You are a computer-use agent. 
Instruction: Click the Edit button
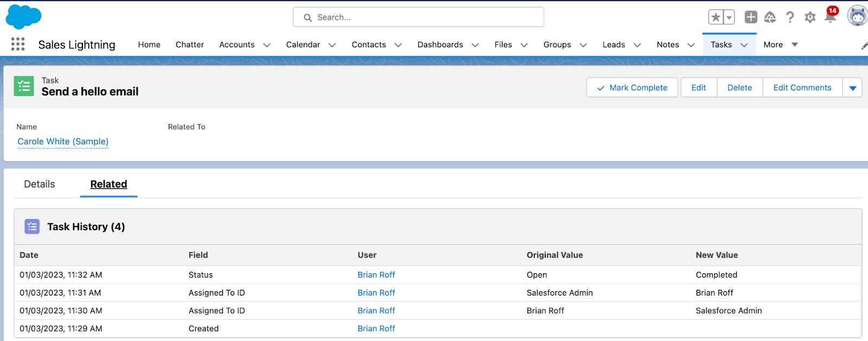pos(699,87)
